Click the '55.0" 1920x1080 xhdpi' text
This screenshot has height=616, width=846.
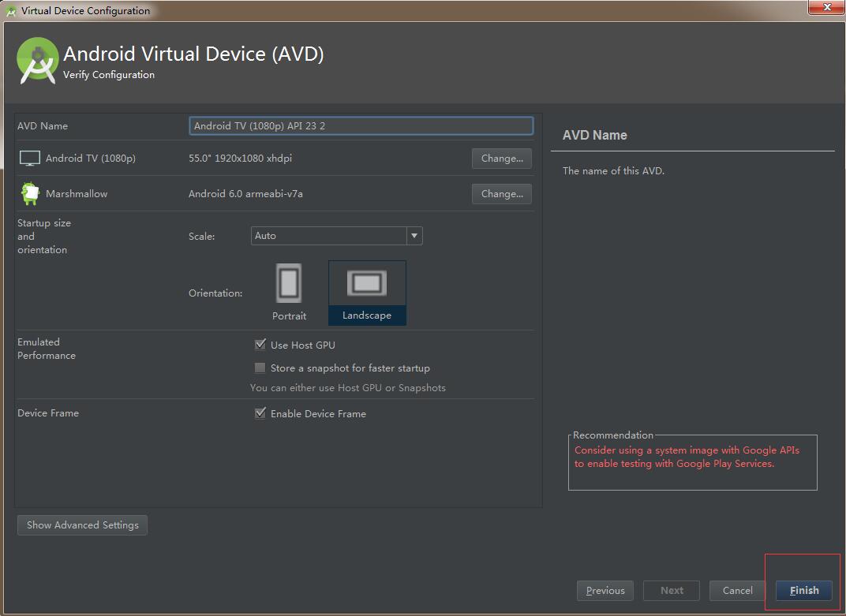click(x=240, y=158)
